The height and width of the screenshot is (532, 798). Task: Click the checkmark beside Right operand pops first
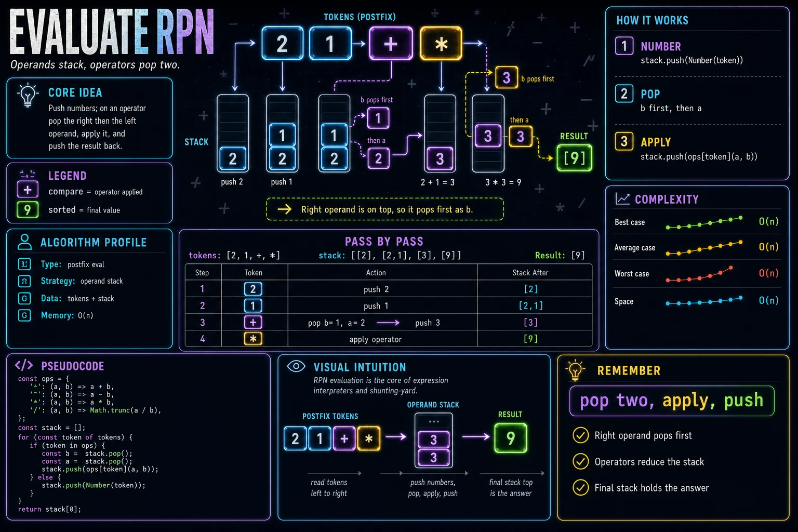[x=580, y=435]
